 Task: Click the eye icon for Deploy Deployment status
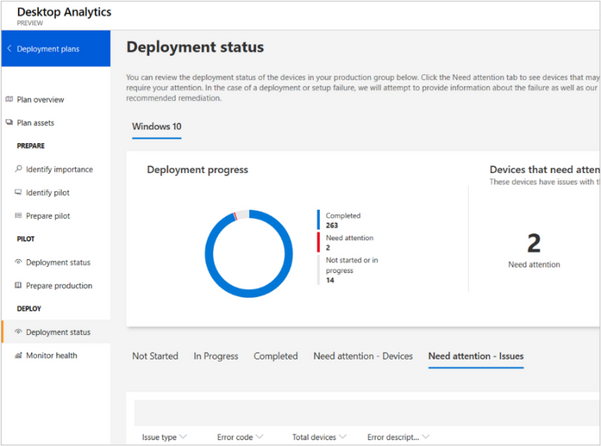pos(18,331)
